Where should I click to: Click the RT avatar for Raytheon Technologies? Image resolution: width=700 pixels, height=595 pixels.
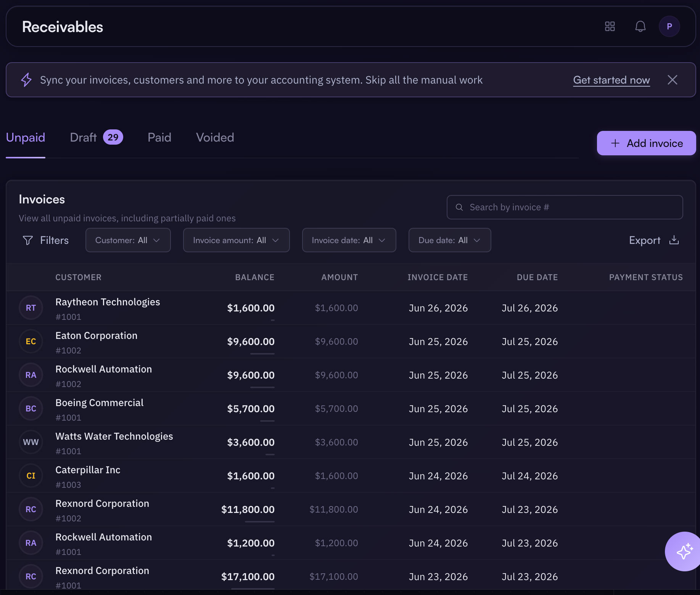(x=31, y=308)
